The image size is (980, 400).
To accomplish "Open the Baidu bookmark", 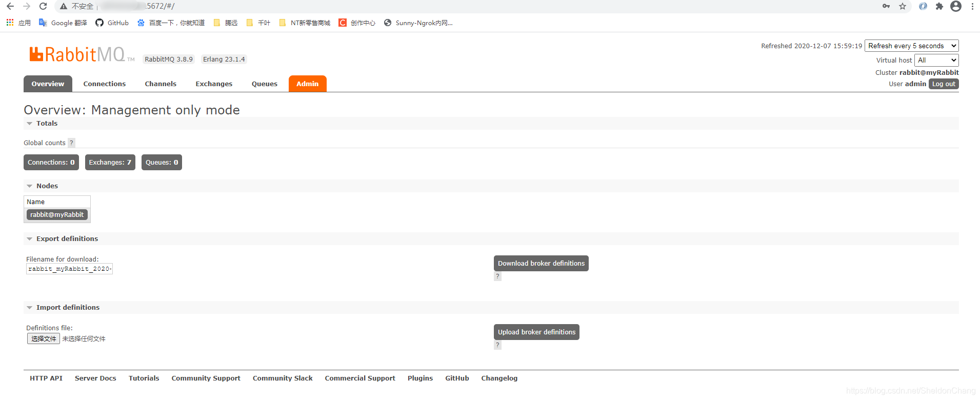I will [x=171, y=23].
